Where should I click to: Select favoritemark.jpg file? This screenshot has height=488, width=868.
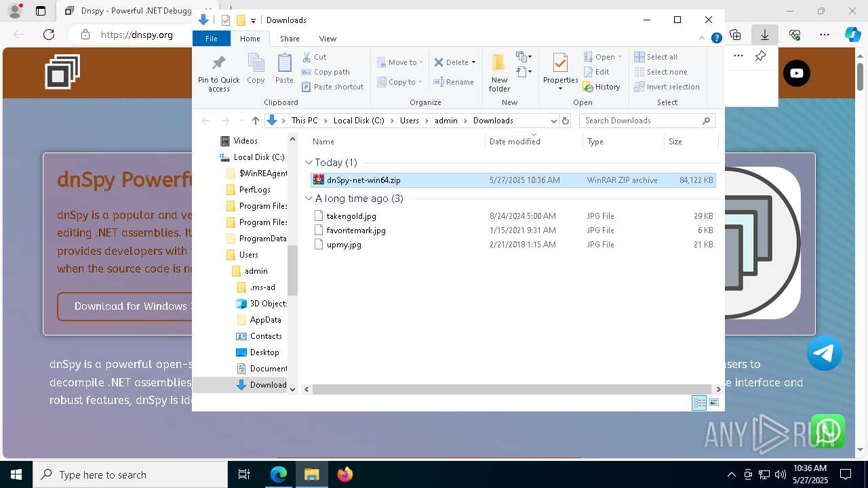coord(513,230)
